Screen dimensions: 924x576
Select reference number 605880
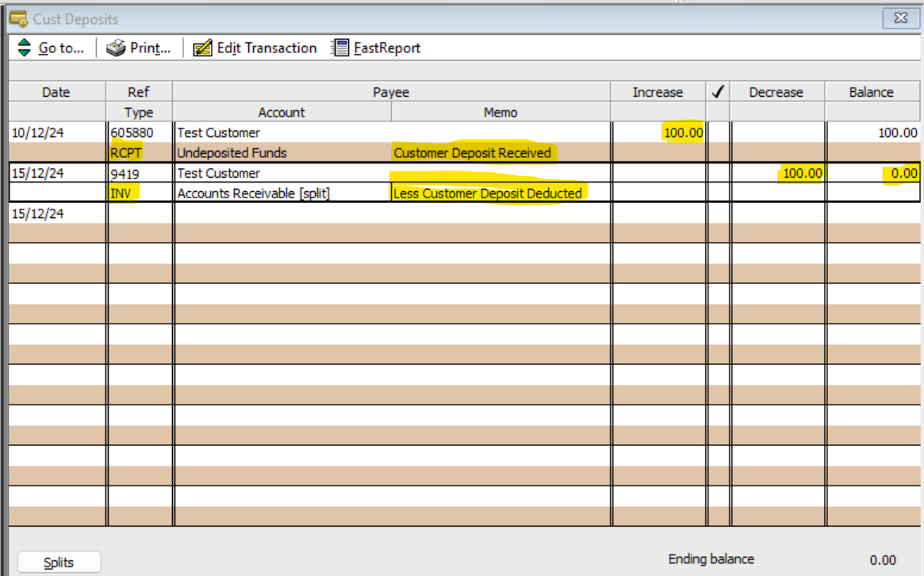click(132, 132)
